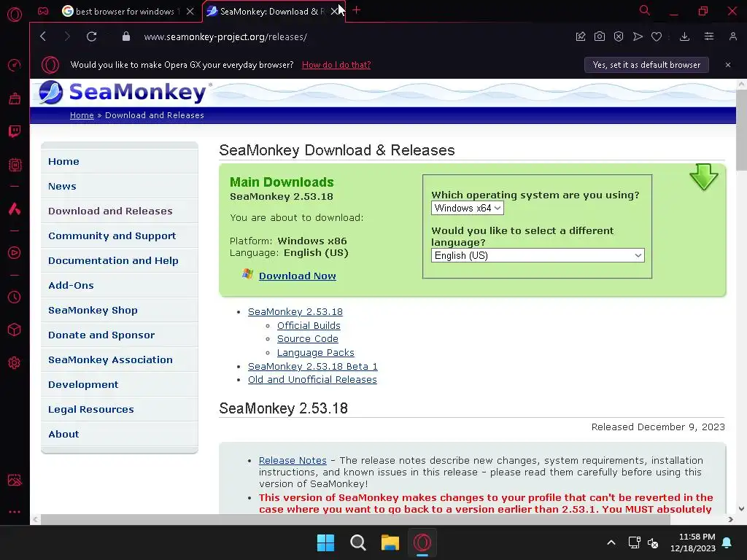This screenshot has height=560, width=747.
Task: Open the three-dots sidebar setup
Action: coord(15,512)
